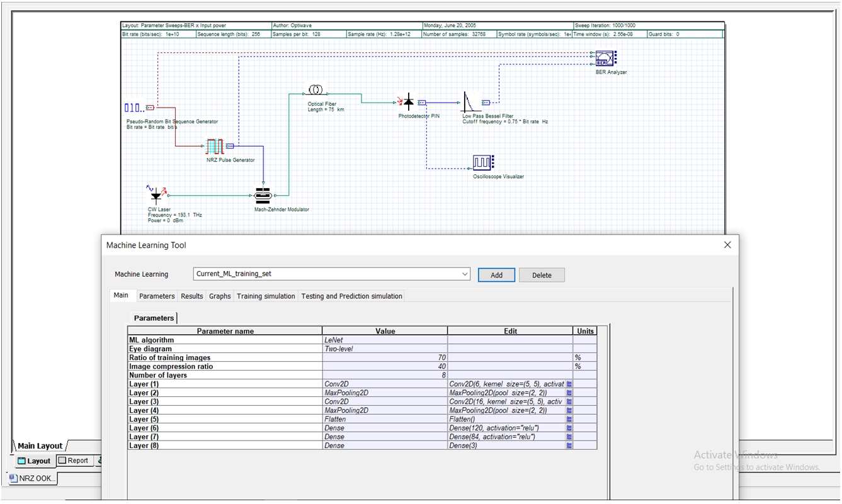Open the Layer (8) Dense edit button
This screenshot has width=842, height=504.
point(569,445)
